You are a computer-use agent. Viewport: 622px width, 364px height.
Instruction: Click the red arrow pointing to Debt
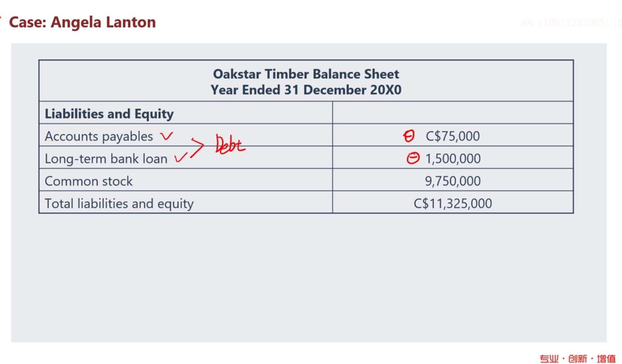(197, 147)
